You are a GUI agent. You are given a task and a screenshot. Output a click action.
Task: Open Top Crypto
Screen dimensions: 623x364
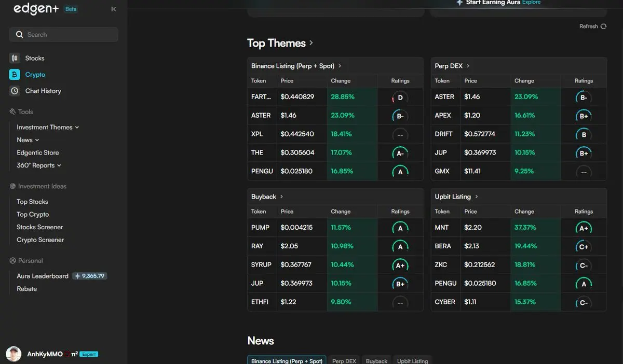pyautogui.click(x=33, y=214)
